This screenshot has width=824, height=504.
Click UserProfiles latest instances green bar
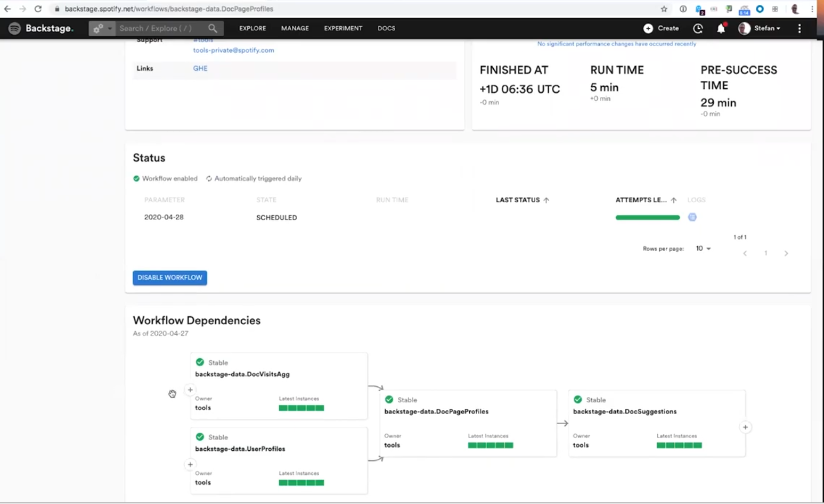301,483
